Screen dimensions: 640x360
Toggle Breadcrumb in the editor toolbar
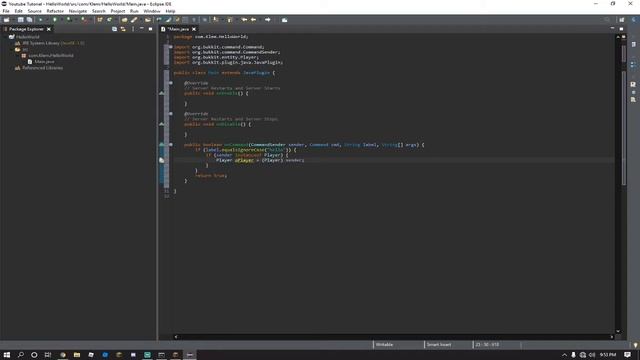(x=159, y=20)
